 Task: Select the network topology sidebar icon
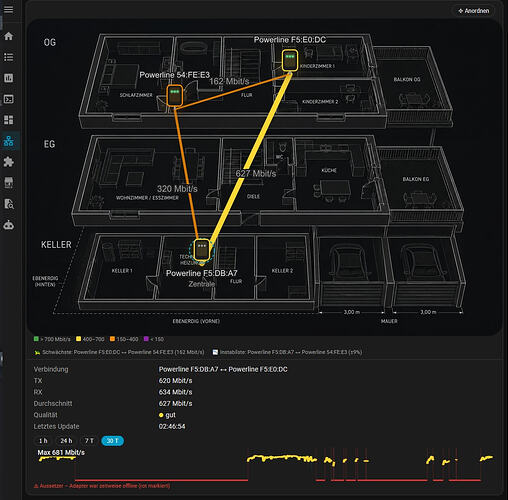click(x=9, y=141)
